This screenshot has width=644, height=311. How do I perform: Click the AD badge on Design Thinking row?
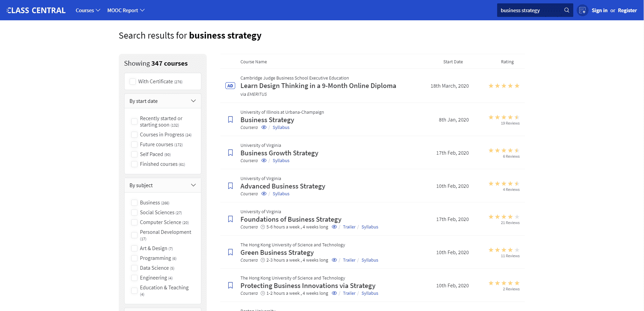(x=230, y=86)
